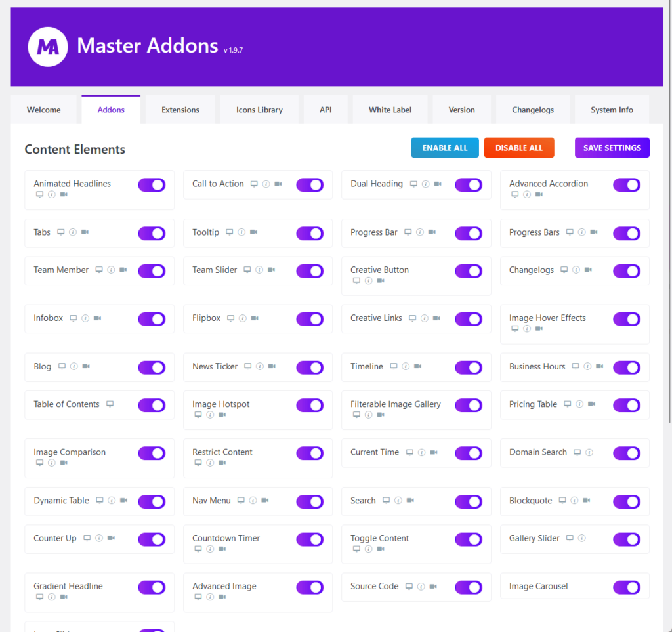The height and width of the screenshot is (632, 672).
Task: Click the Blog demo monitor icon
Action: pyautogui.click(x=62, y=366)
